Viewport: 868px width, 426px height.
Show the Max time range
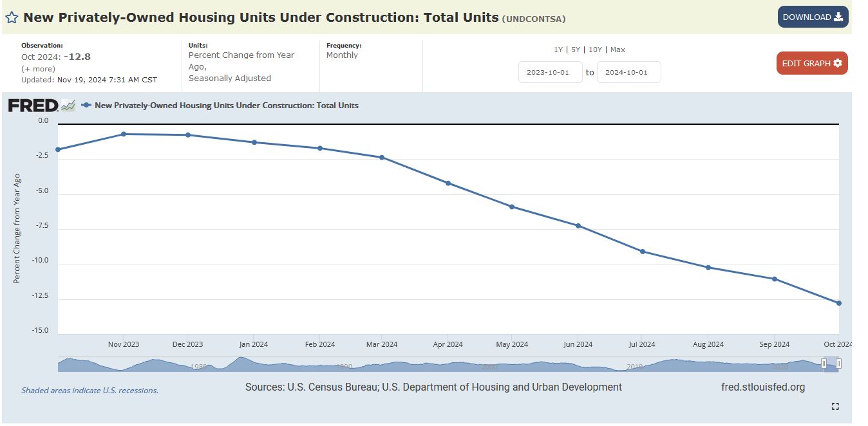tap(618, 50)
